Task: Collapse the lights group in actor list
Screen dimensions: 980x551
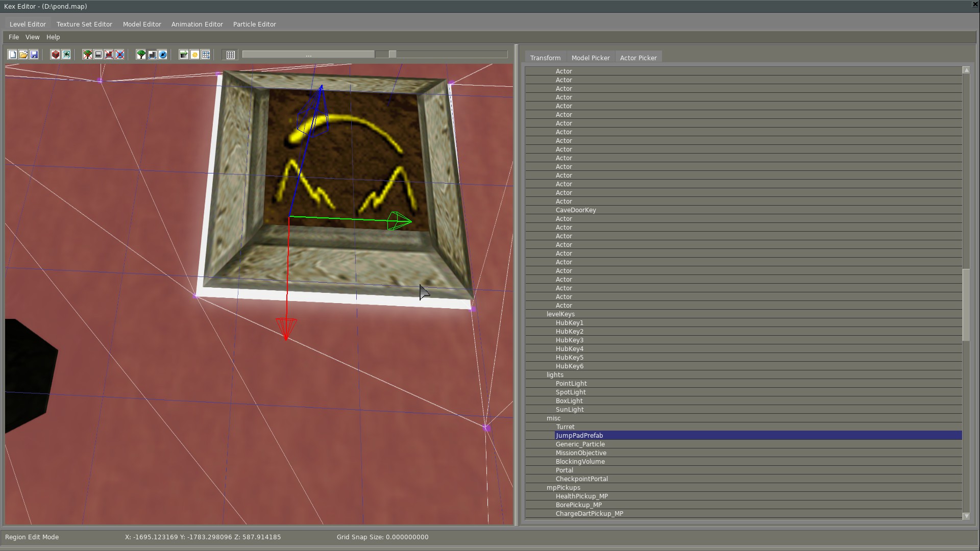Action: (554, 375)
